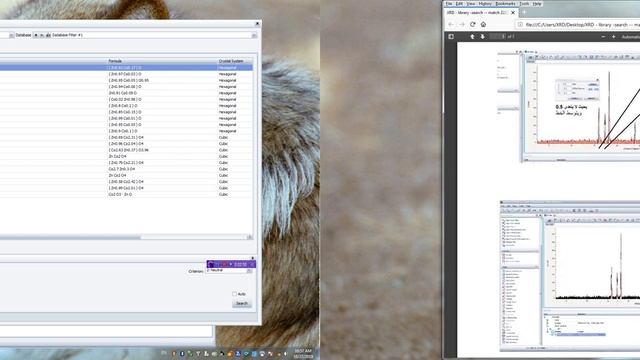Show site information icon in address bar
This screenshot has width=640, height=360.
(x=520, y=24)
